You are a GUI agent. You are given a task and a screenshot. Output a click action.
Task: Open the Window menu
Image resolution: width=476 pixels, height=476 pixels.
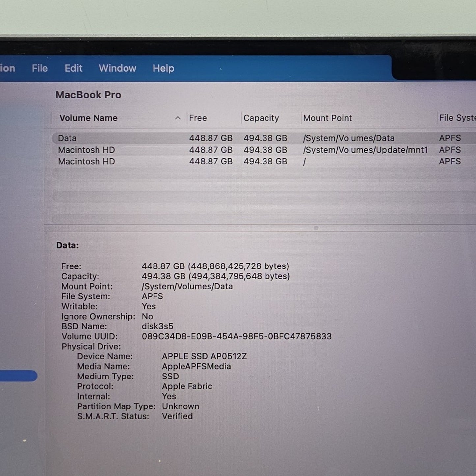tap(117, 68)
